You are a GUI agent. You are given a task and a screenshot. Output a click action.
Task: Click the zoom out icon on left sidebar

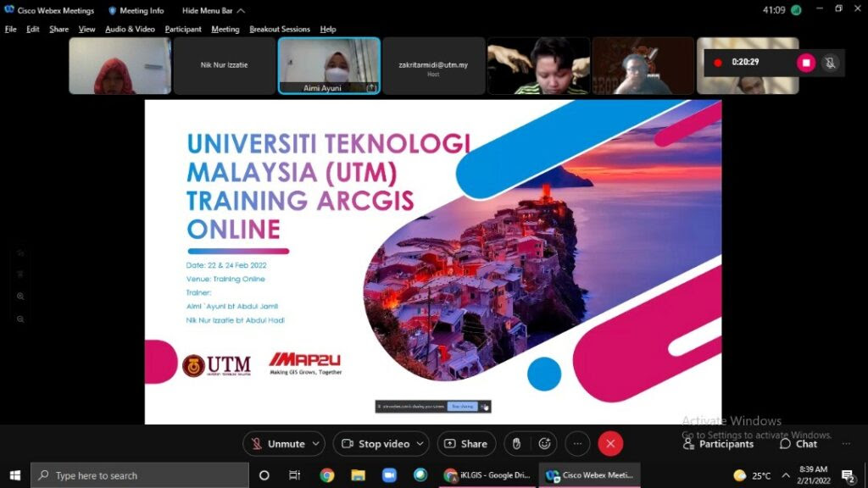tap(19, 319)
